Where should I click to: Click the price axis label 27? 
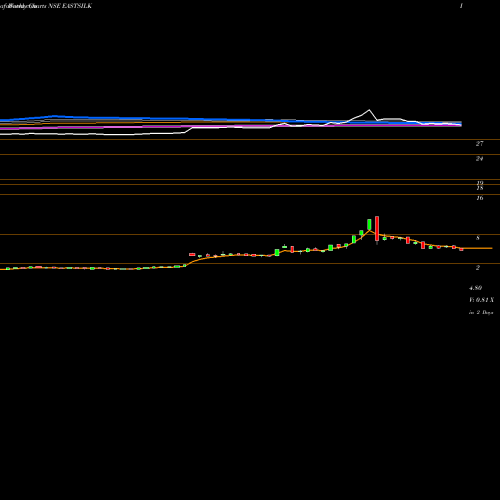click(479, 144)
